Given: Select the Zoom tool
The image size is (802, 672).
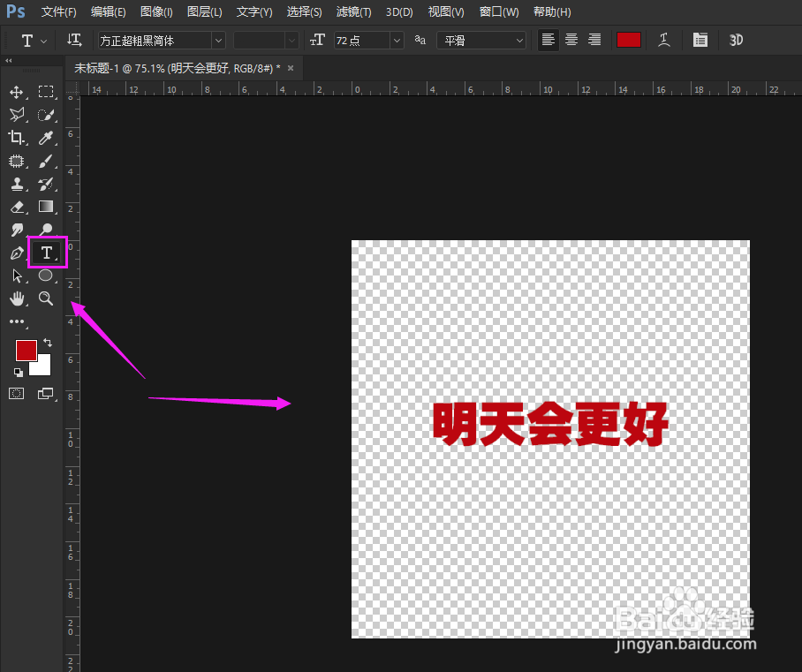Looking at the screenshot, I should click(46, 298).
